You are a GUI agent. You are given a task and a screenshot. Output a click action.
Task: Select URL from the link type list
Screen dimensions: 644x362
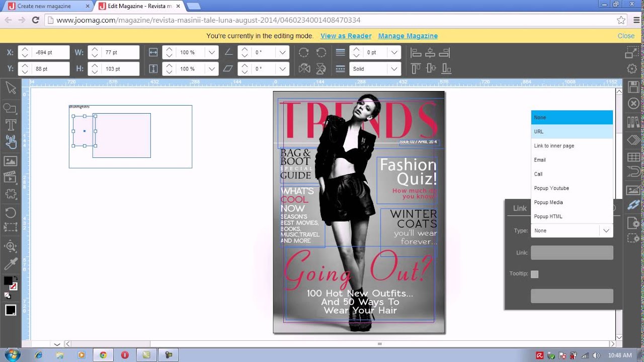tap(572, 132)
